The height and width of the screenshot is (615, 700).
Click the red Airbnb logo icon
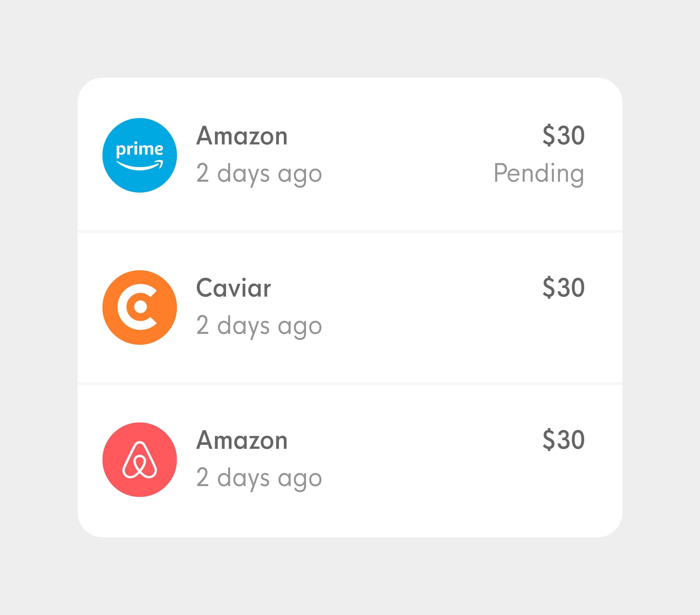[140, 460]
